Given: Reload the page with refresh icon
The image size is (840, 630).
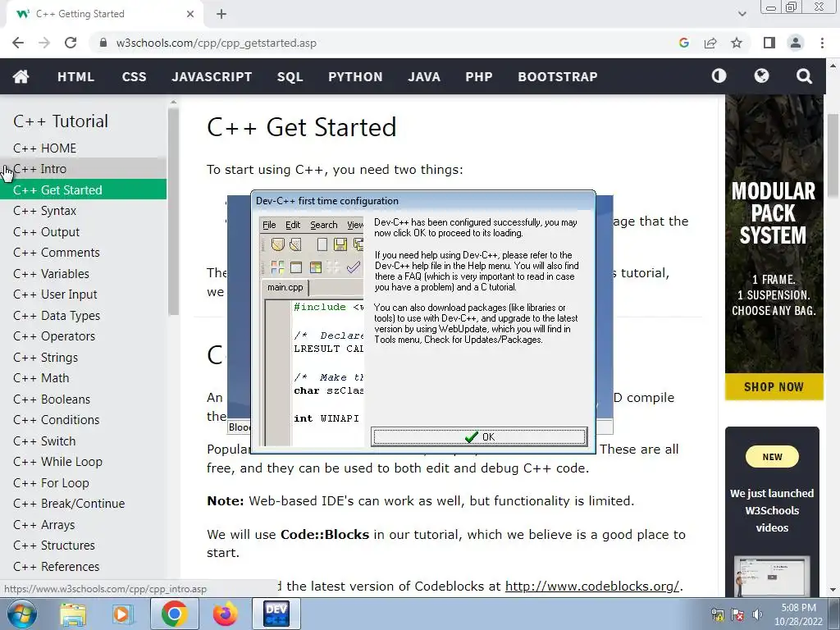Looking at the screenshot, I should pyautogui.click(x=71, y=43).
